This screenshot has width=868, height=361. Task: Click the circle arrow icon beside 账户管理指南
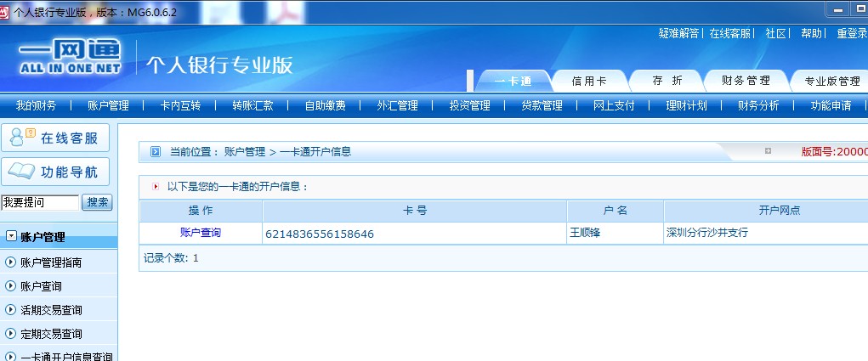(10, 262)
